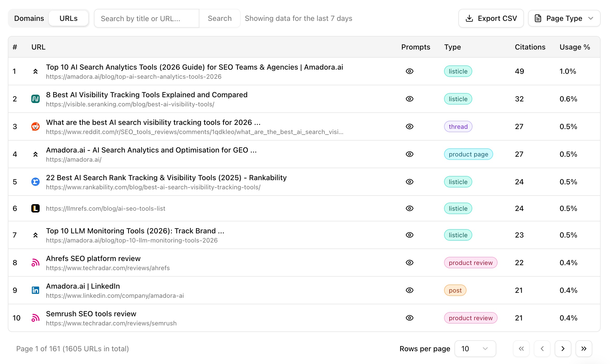The width and height of the screenshot is (610, 364).
Task: View prompts eye icon for Reddit thread row
Action: tap(410, 126)
